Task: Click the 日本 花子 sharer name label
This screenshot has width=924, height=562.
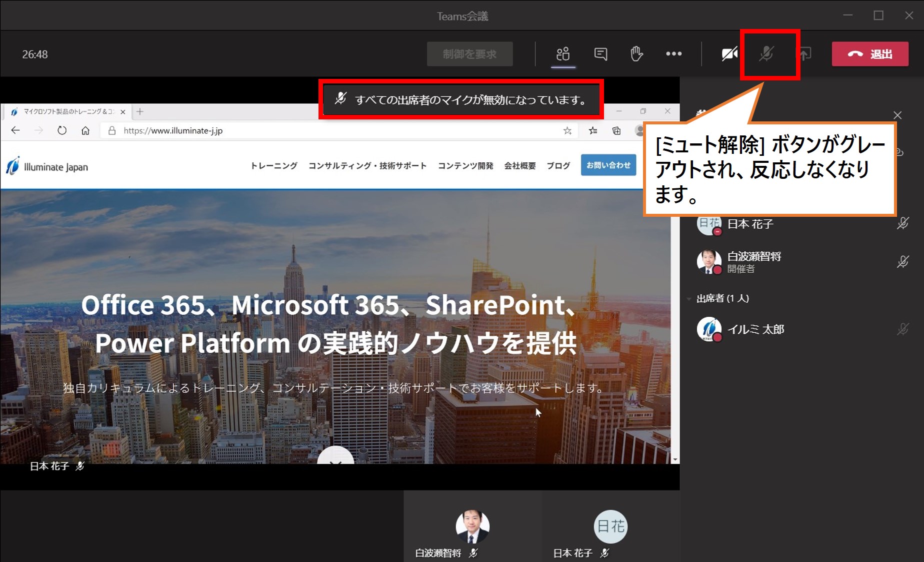Action: click(x=49, y=466)
